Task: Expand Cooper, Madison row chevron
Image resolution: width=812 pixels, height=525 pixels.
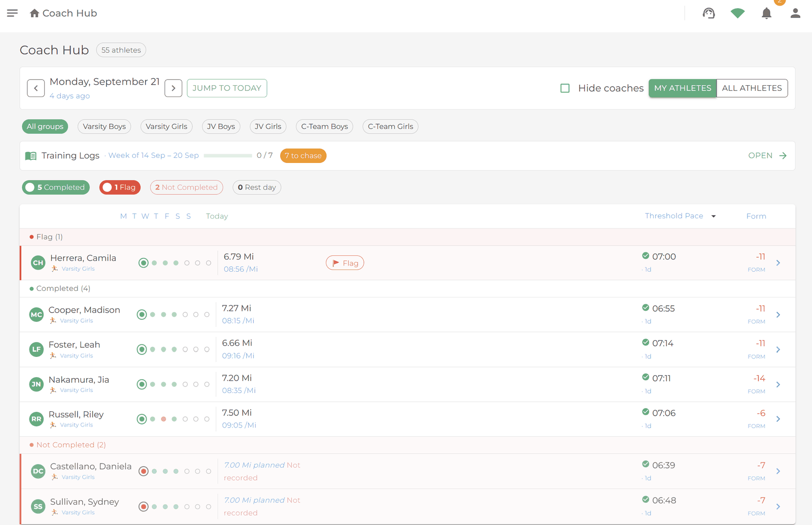Action: (x=778, y=315)
